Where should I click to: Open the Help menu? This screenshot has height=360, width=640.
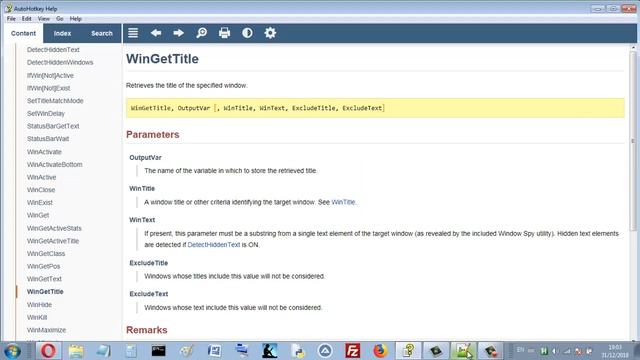[76, 19]
